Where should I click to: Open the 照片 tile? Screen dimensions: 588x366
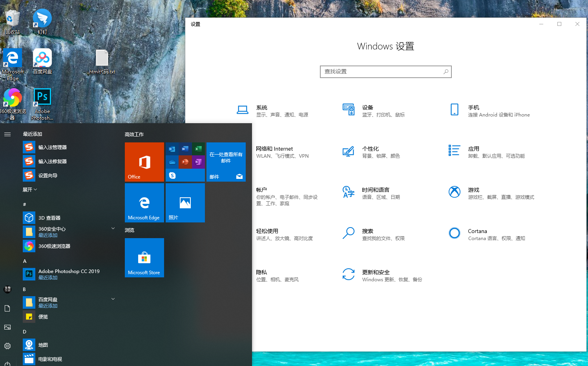185,202
